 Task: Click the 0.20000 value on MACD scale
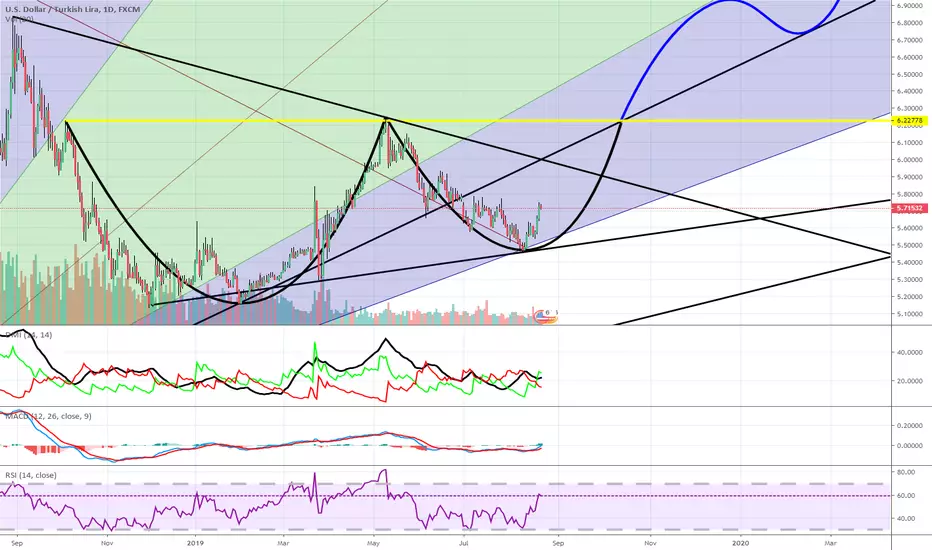point(910,426)
